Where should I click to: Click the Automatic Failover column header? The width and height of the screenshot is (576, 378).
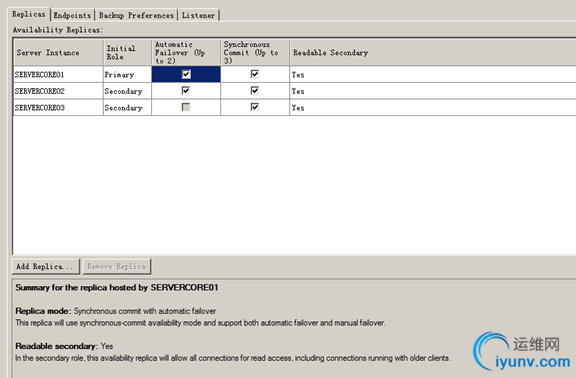tap(186, 53)
